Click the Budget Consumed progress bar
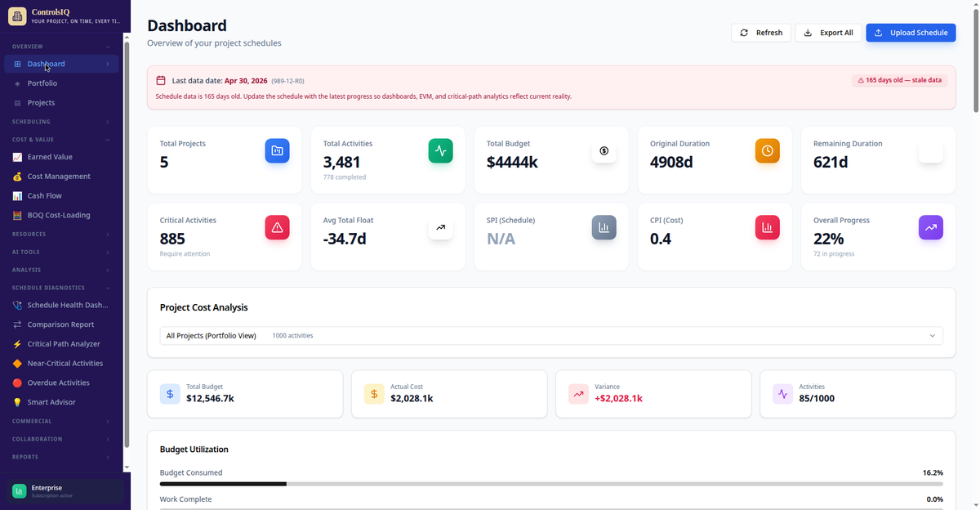Viewport: 980px width, 510px height. pyautogui.click(x=551, y=484)
